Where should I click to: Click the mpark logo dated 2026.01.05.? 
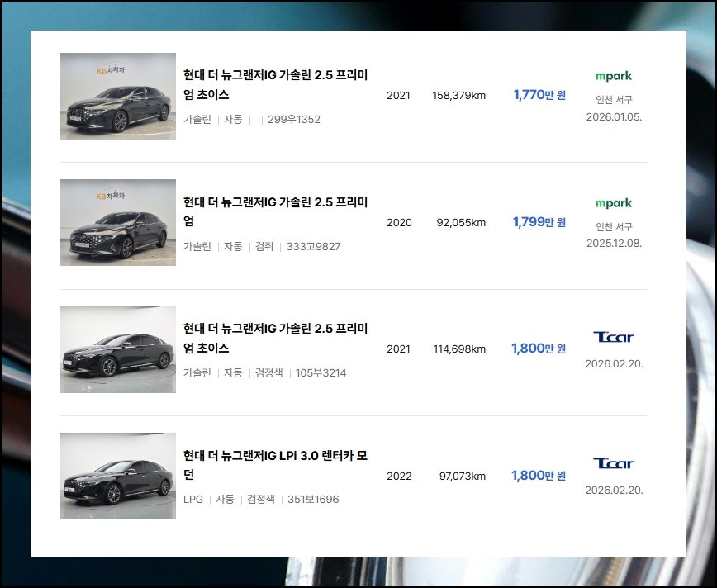614,76
